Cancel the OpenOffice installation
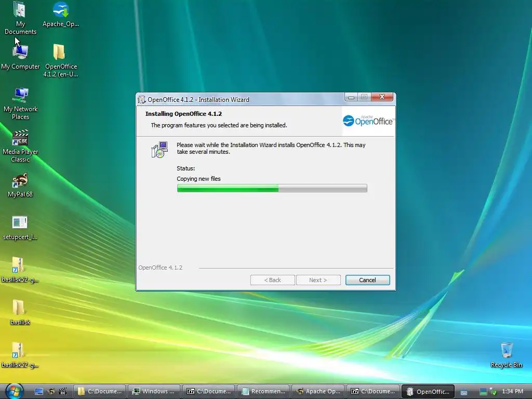The image size is (532, 399). coord(367,280)
